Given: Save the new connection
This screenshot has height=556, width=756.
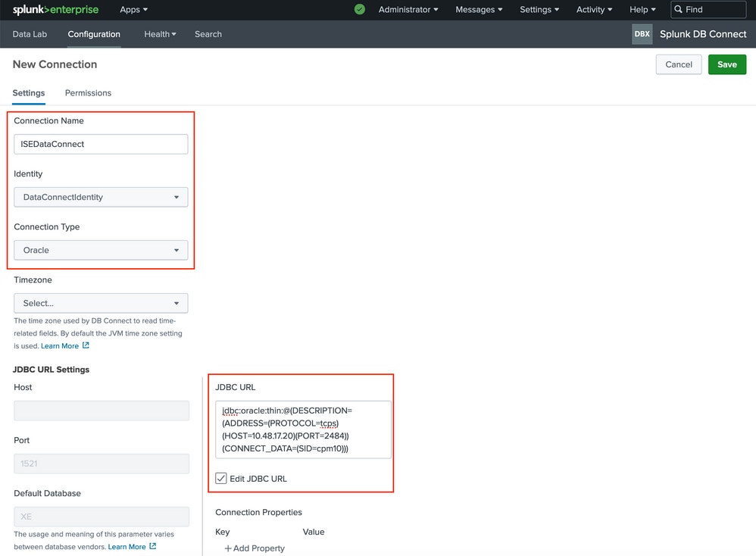Looking at the screenshot, I should tap(726, 64).
